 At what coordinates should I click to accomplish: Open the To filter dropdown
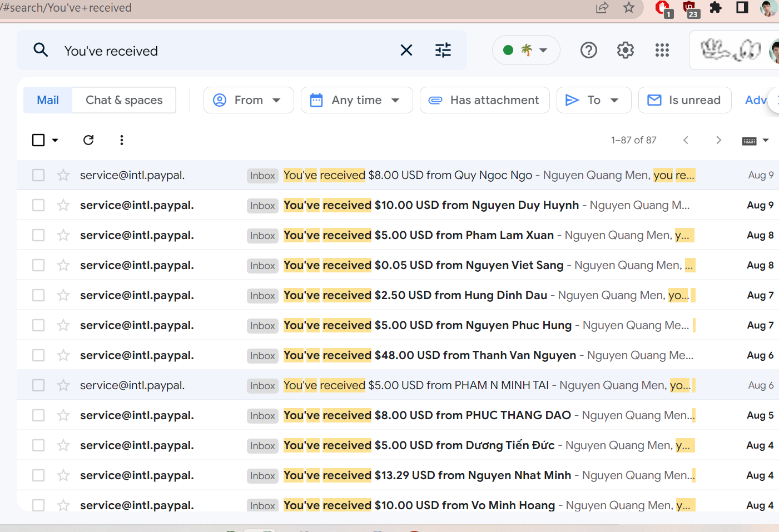pyautogui.click(x=594, y=100)
